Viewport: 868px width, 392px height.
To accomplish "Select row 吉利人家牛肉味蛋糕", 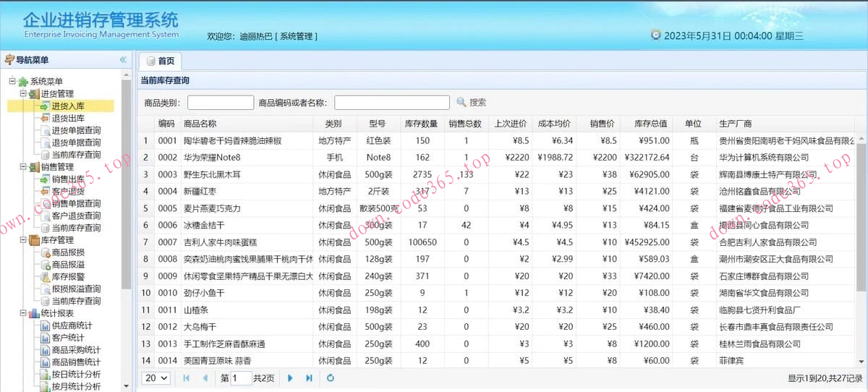I will (x=495, y=242).
